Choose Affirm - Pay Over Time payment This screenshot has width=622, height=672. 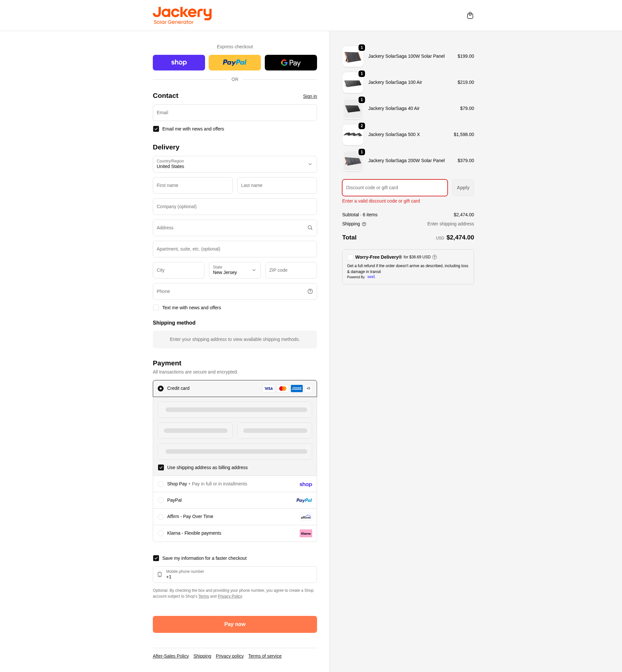(x=161, y=517)
